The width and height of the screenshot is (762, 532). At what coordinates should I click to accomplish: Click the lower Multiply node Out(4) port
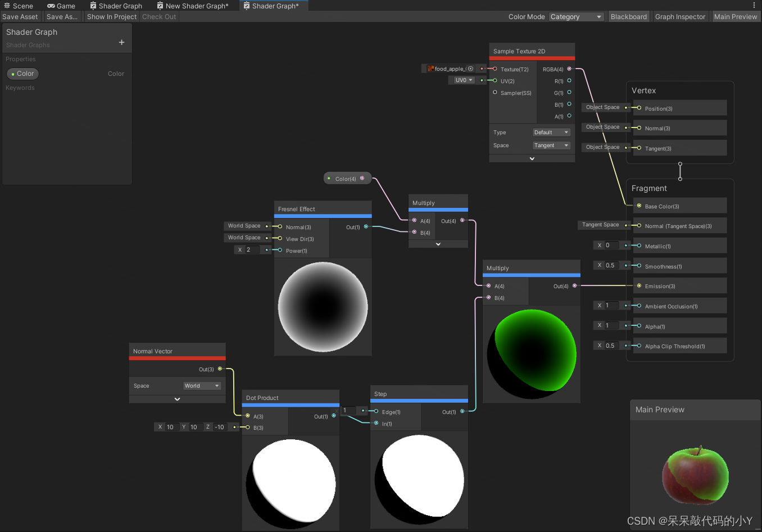[574, 285]
